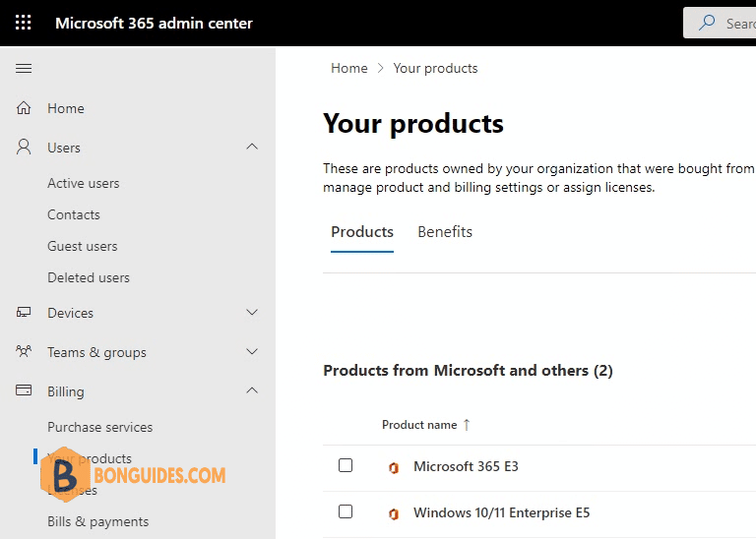Click the Teams & groups label

click(96, 352)
